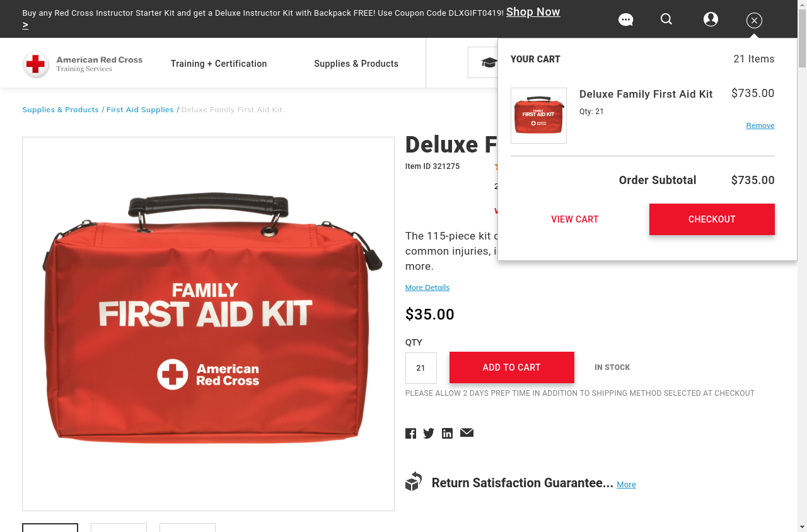
Task: Click the graduation cap icon
Action: coord(489,62)
